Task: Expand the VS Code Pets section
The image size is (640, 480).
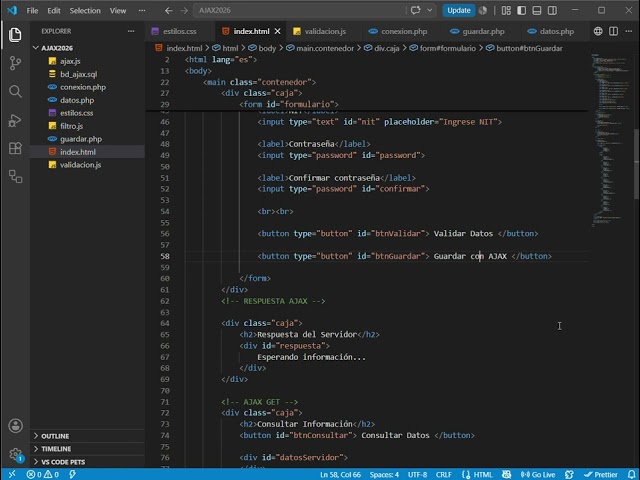Action: point(62,462)
